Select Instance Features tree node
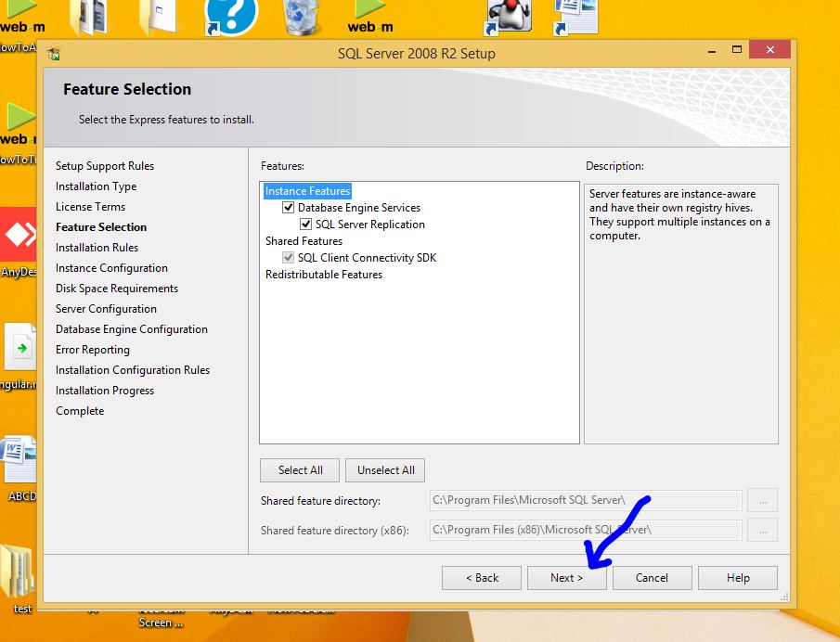Screen dimensions: 840x642 click(307, 191)
